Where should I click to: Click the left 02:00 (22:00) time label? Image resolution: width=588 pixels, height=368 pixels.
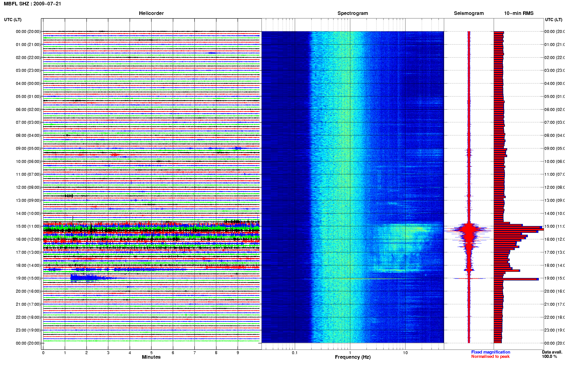tap(28, 58)
